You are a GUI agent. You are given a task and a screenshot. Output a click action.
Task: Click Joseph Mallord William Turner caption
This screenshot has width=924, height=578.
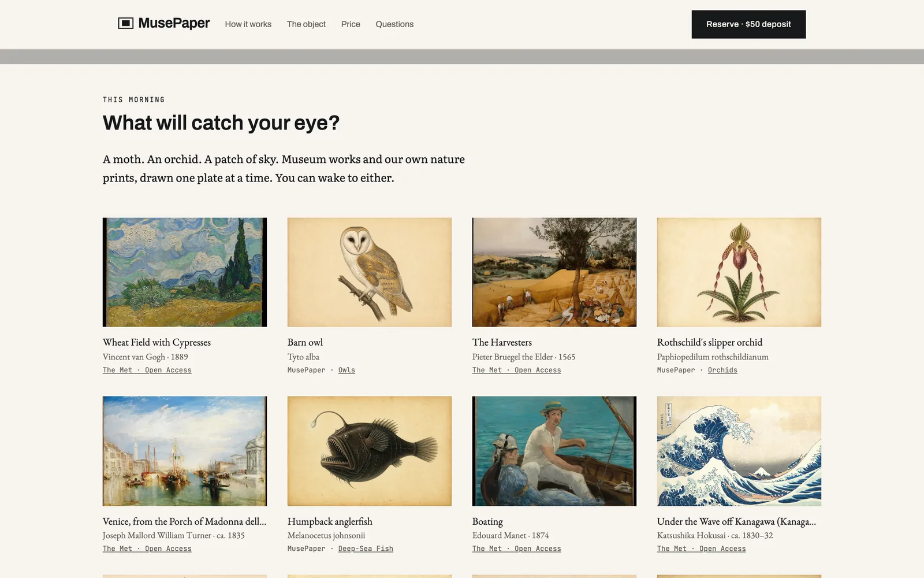pyautogui.click(x=174, y=535)
